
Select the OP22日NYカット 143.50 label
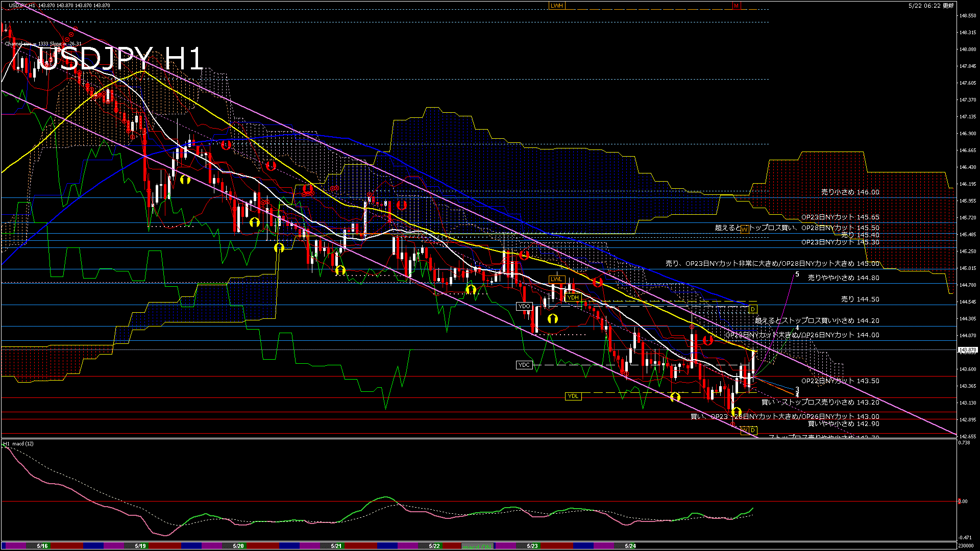(x=840, y=381)
